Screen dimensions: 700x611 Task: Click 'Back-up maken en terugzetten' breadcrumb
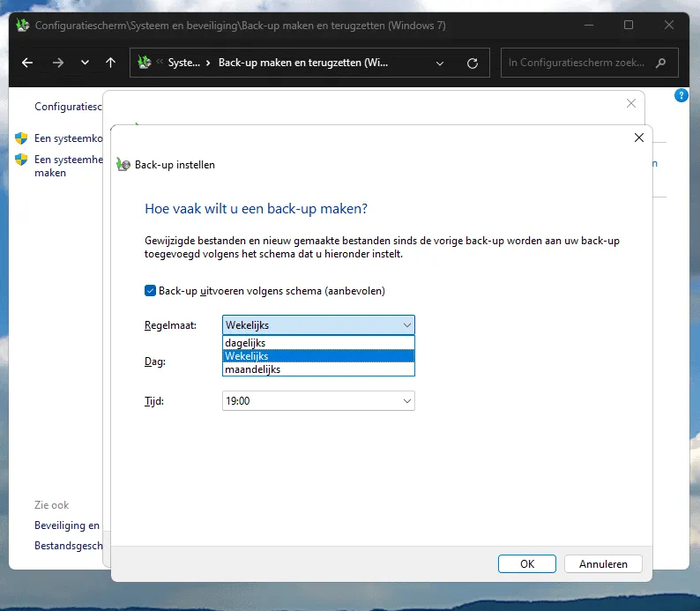coord(302,63)
